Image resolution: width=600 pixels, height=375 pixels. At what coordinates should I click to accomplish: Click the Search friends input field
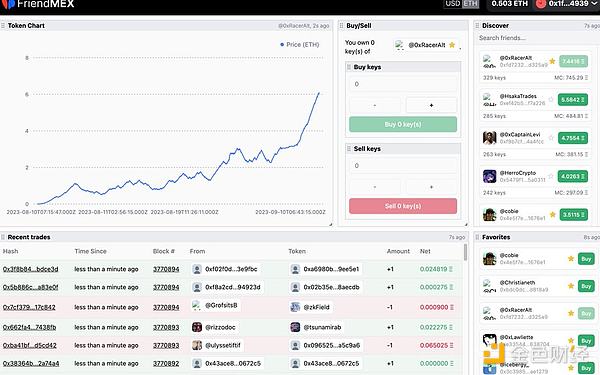(536, 38)
